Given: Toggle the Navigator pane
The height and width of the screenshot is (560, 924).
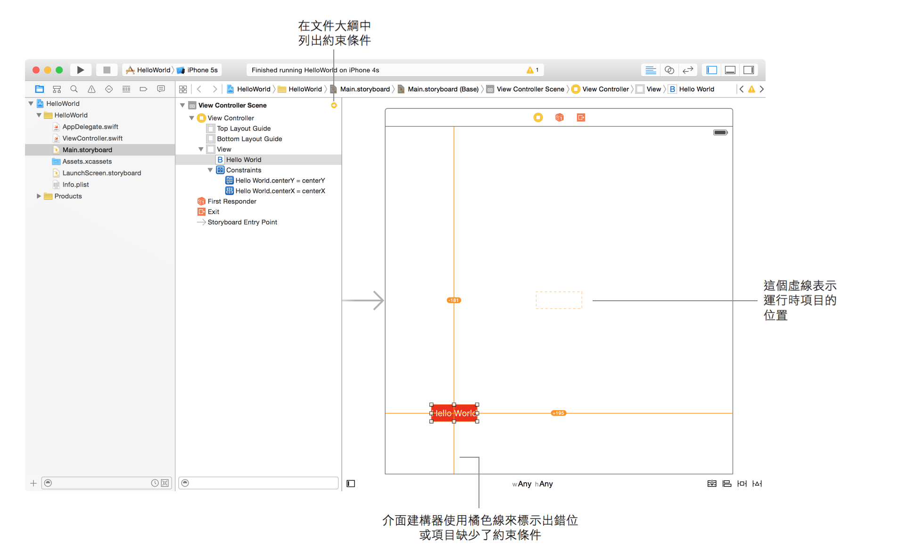Looking at the screenshot, I should pyautogui.click(x=712, y=70).
